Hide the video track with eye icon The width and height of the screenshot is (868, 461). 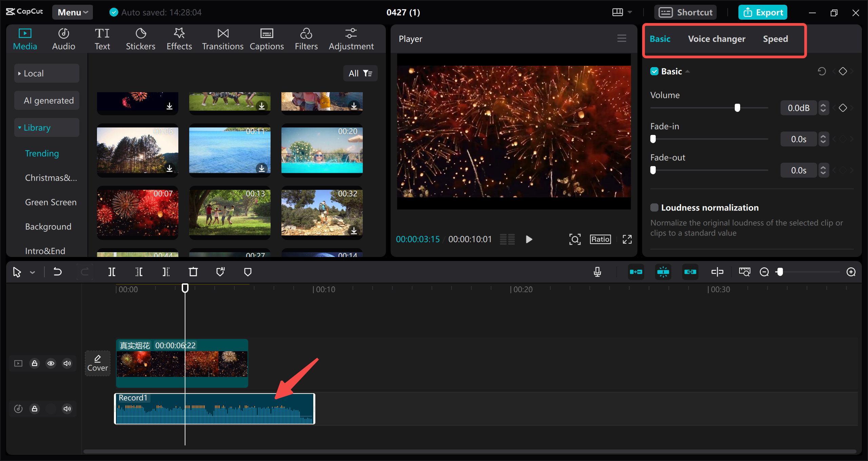(x=51, y=363)
